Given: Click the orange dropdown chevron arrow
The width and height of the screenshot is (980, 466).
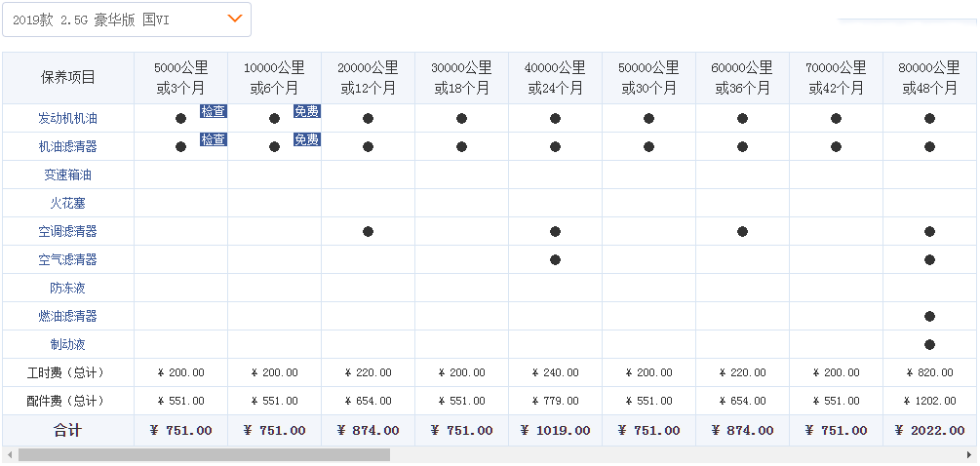Looking at the screenshot, I should (234, 19).
